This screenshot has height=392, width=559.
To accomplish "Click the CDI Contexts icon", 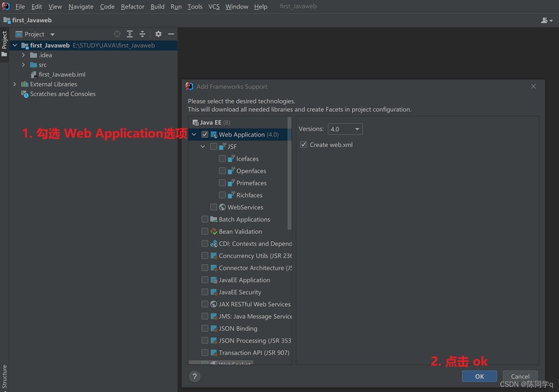I will pos(214,243).
